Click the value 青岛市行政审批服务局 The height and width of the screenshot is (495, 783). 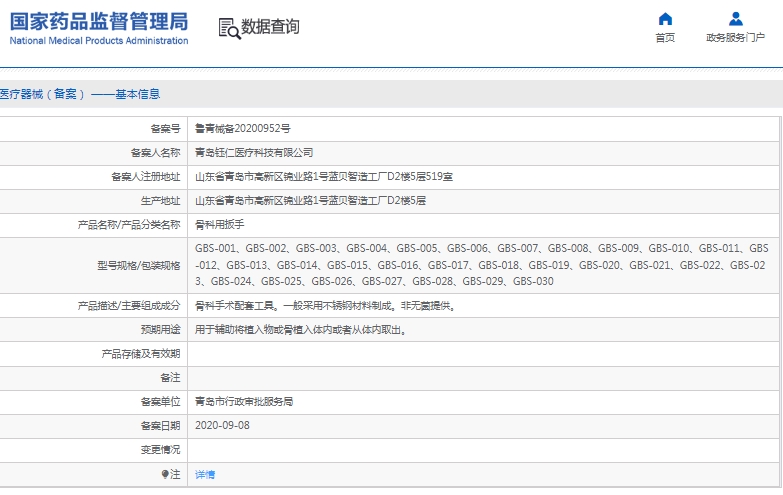(x=244, y=402)
